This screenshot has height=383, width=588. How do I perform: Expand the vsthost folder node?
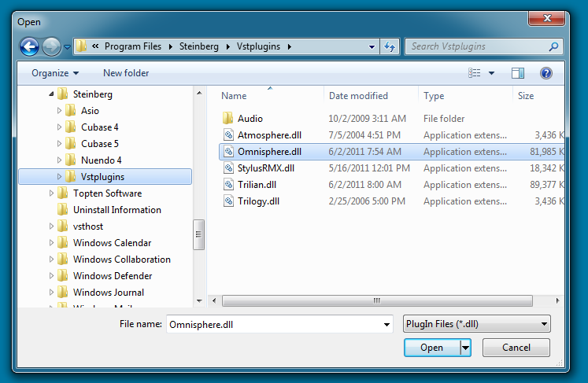[x=51, y=226]
